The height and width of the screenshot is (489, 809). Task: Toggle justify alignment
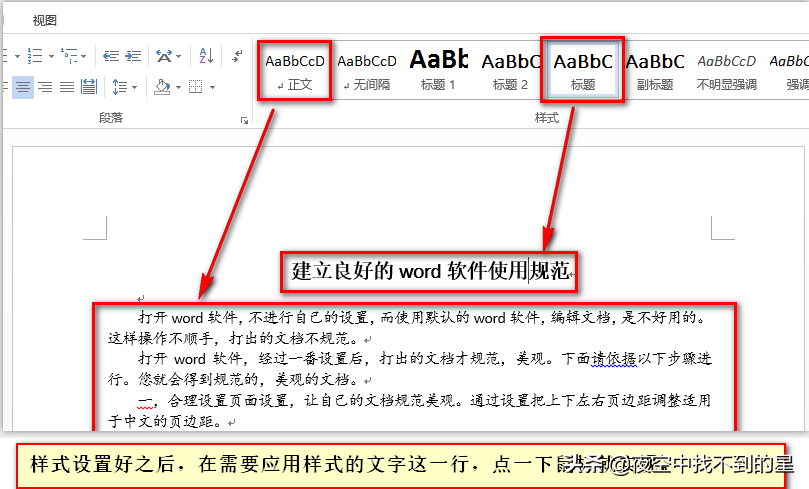pos(67,87)
